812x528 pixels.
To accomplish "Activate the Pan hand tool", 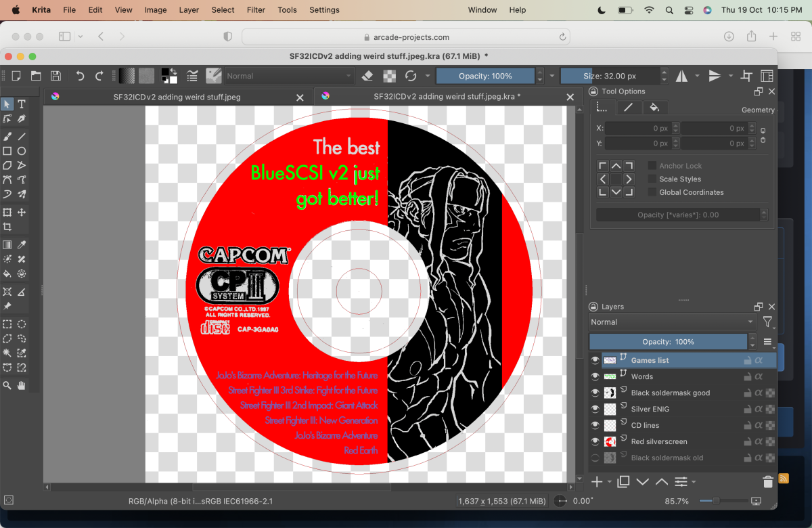I will (22, 385).
